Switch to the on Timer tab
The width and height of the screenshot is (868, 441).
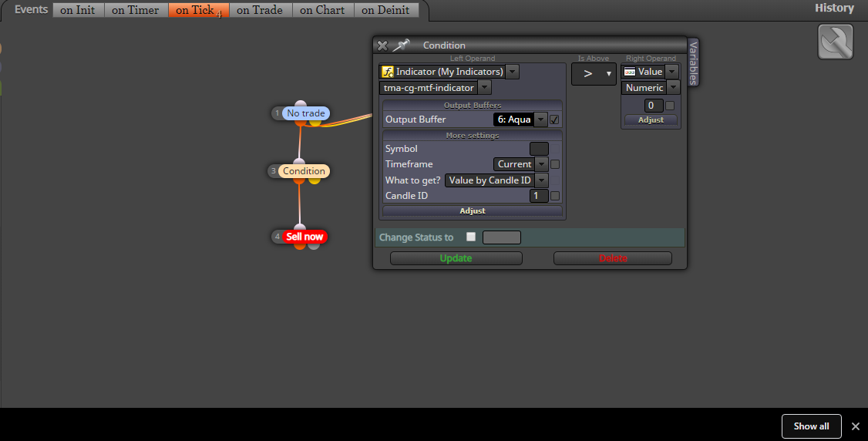pyautogui.click(x=136, y=10)
